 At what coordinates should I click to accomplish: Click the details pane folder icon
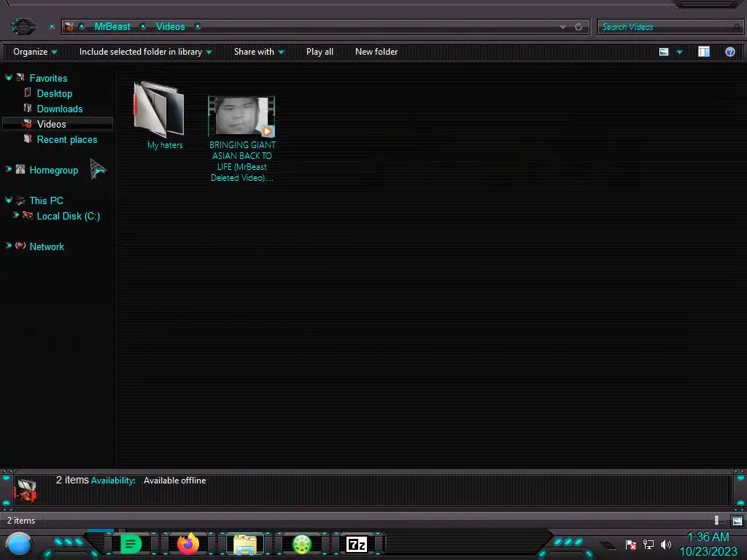26,490
